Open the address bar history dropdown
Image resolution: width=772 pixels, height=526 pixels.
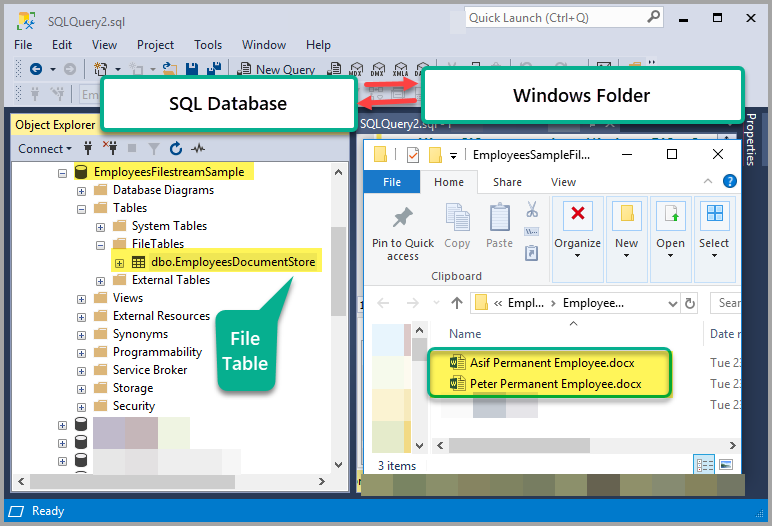click(x=673, y=303)
